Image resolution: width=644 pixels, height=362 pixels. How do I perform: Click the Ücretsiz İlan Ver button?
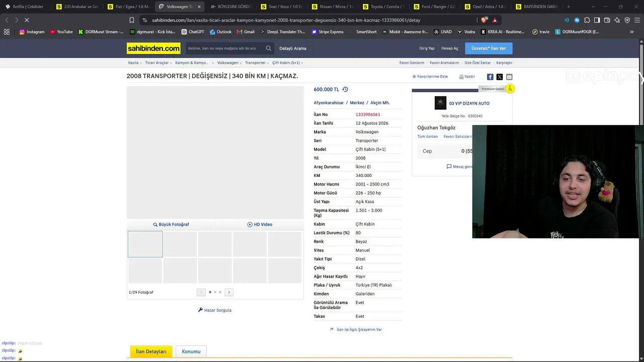(x=489, y=48)
